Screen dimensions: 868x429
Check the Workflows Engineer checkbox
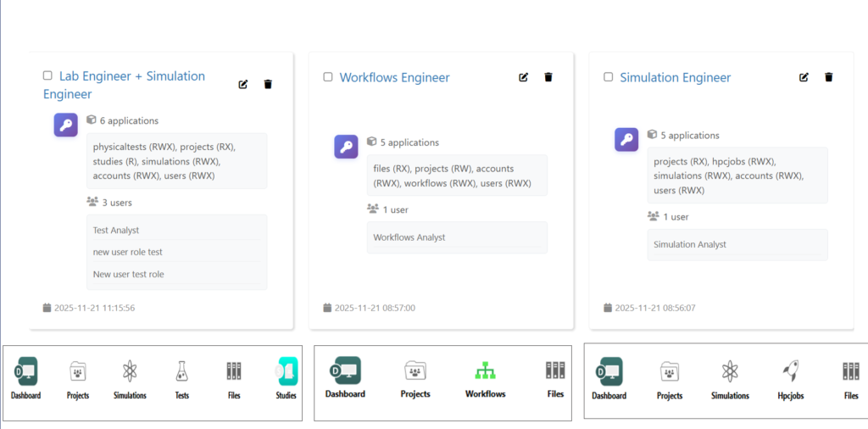coord(328,77)
